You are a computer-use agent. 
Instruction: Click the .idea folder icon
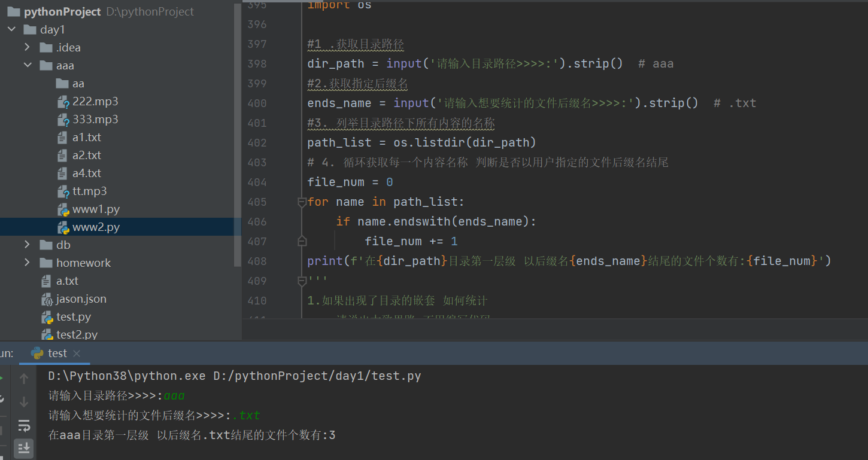(46, 47)
